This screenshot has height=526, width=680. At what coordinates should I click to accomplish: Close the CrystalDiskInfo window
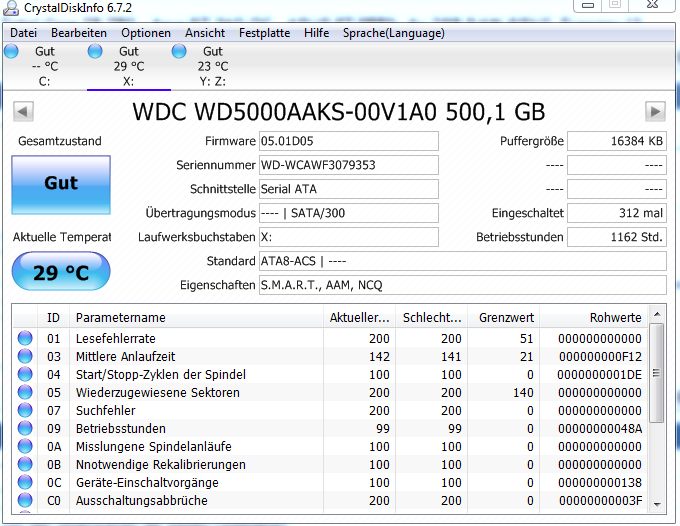click(x=652, y=5)
